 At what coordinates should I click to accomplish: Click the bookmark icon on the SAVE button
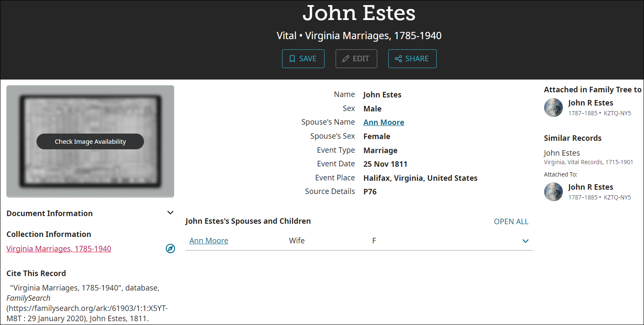point(292,58)
